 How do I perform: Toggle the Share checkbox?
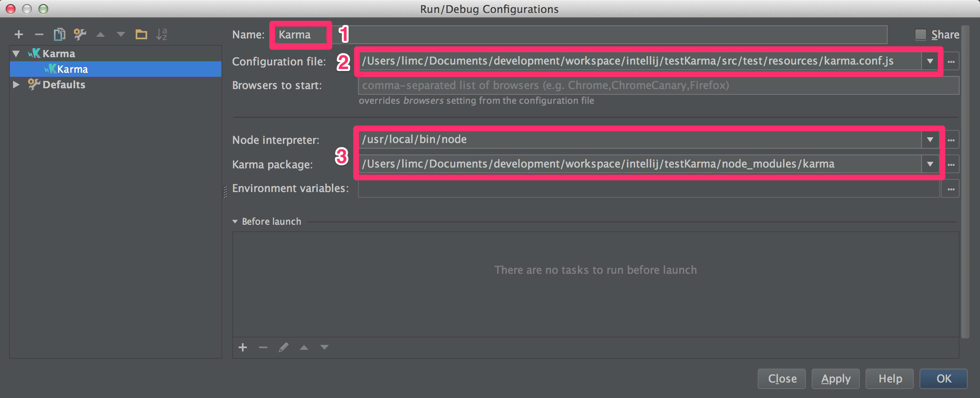pos(920,35)
